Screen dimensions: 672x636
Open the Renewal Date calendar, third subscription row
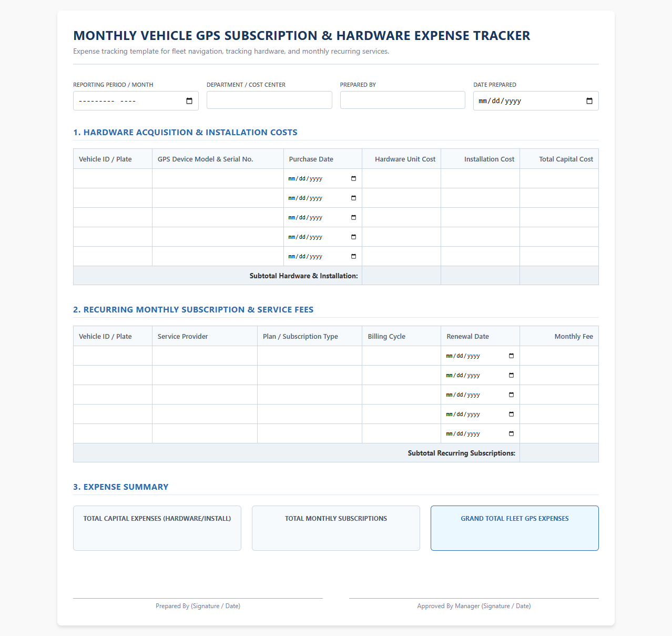(x=511, y=395)
